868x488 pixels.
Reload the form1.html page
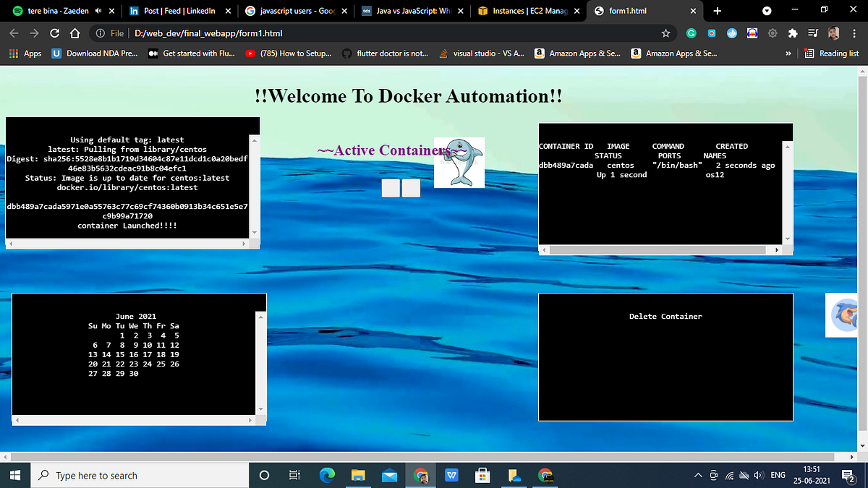54,33
